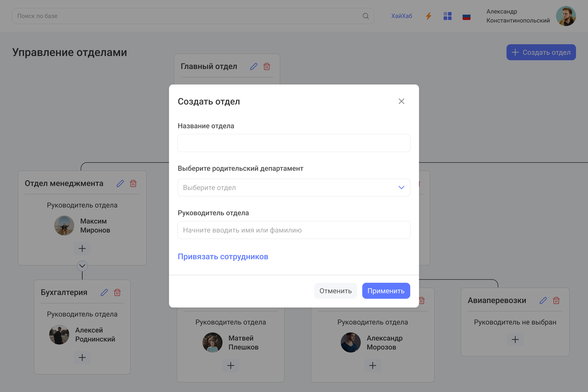Apply with the "Применить" button
Screen dimensions: 588x392
386,290
